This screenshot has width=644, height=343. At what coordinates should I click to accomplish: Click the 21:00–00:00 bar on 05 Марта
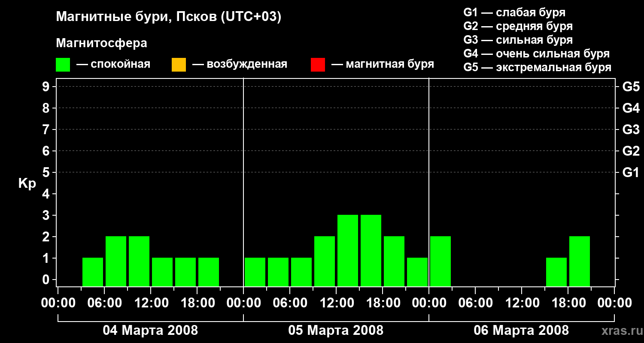pyautogui.click(x=417, y=272)
